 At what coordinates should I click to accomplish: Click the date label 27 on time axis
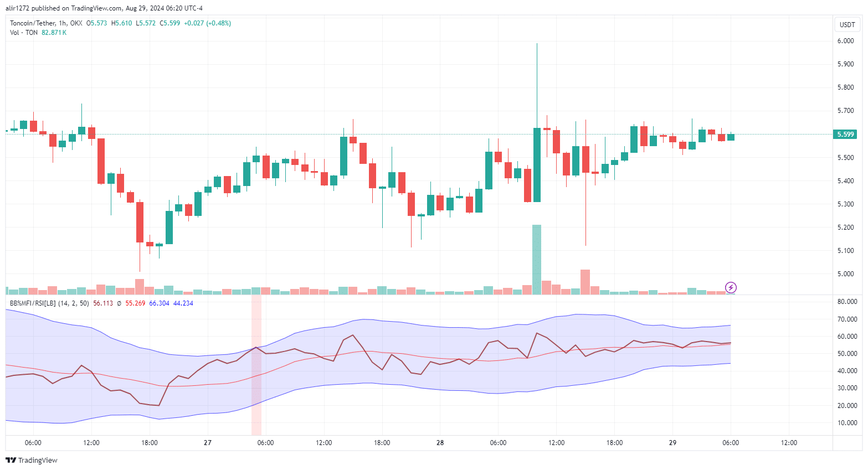[x=208, y=443]
